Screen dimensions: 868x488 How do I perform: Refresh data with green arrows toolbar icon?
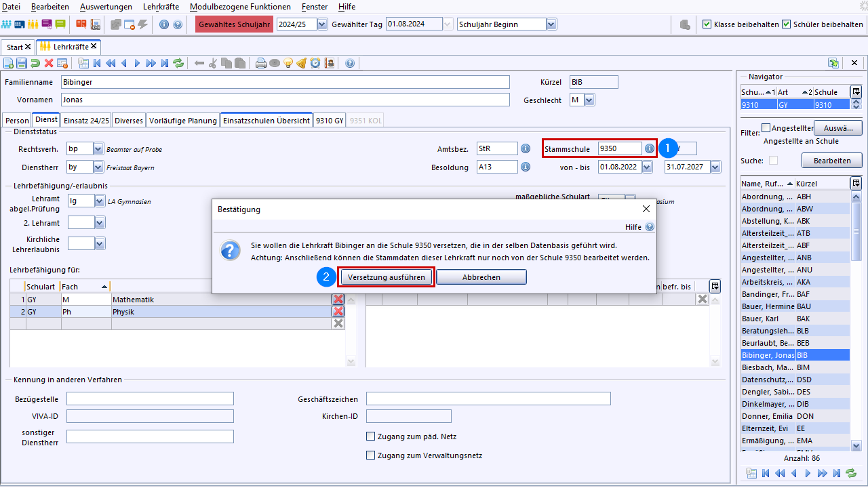(178, 63)
